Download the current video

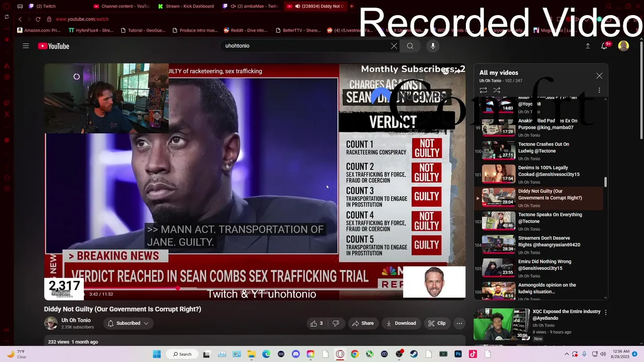(x=401, y=323)
